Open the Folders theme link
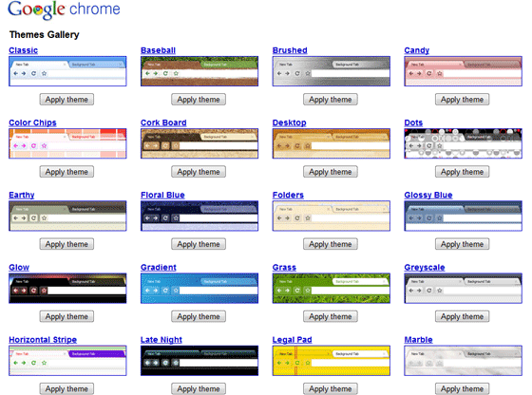Screen dimensions: 532x395 [288, 195]
